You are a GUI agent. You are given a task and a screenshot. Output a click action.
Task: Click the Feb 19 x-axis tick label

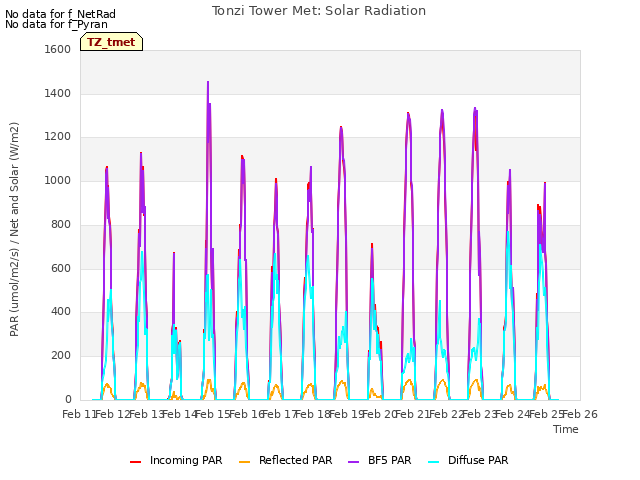346,414
